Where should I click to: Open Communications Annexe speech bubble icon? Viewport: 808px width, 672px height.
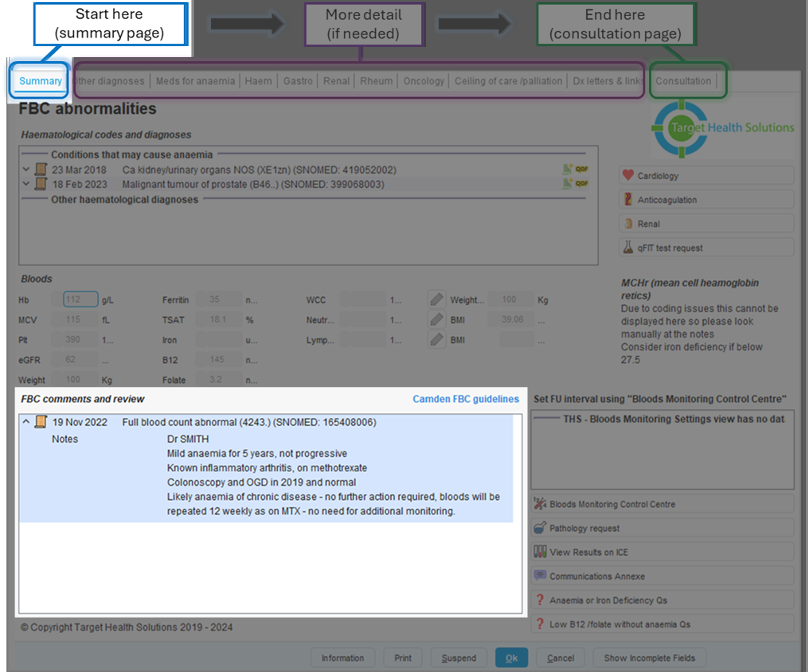[x=540, y=576]
